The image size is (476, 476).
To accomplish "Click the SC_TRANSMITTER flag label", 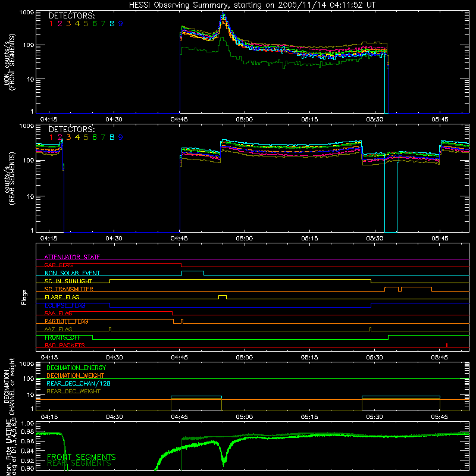I will 69,289.
